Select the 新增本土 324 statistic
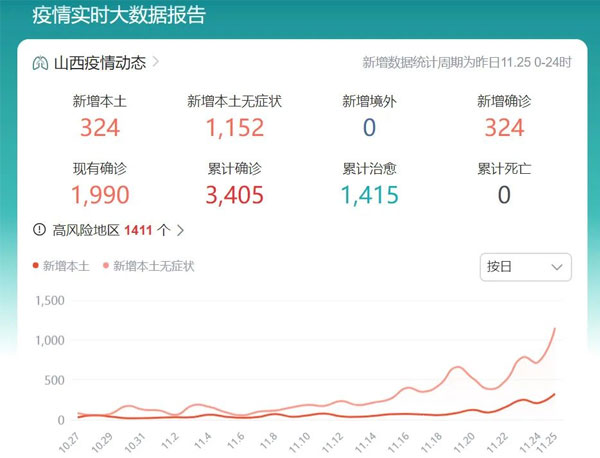600x458 pixels. coord(99,127)
